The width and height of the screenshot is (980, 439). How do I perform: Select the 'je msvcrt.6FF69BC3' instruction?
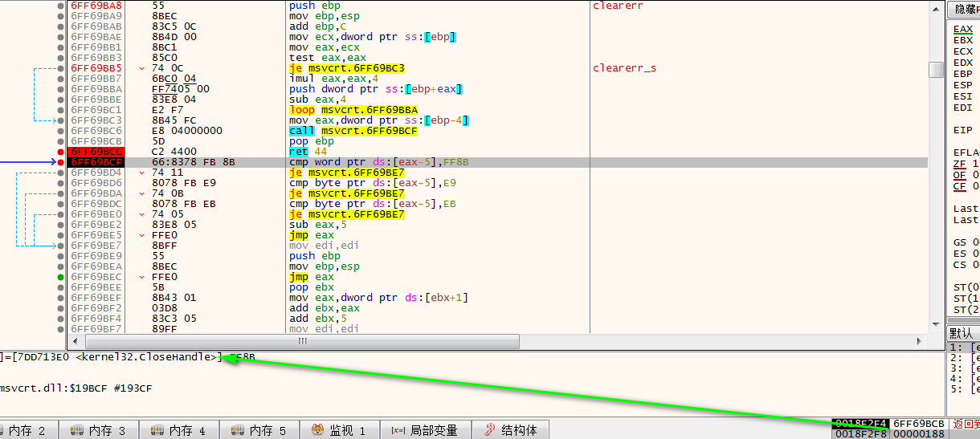(346, 68)
